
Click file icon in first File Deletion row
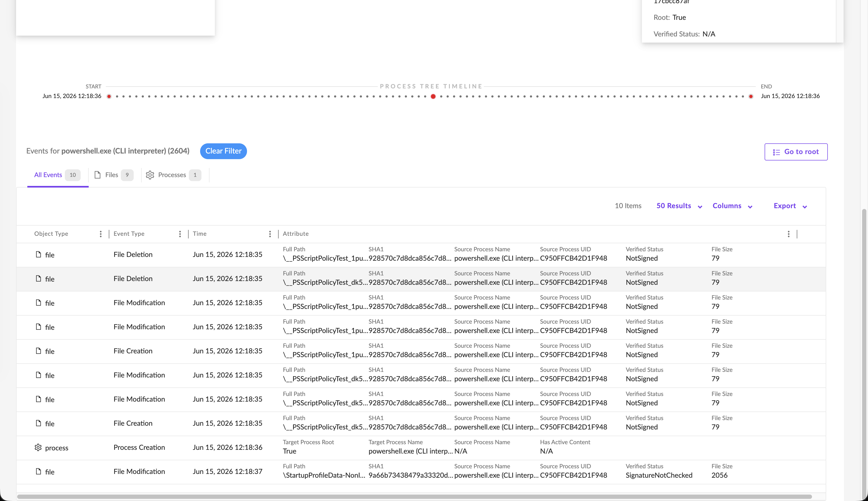coord(39,254)
